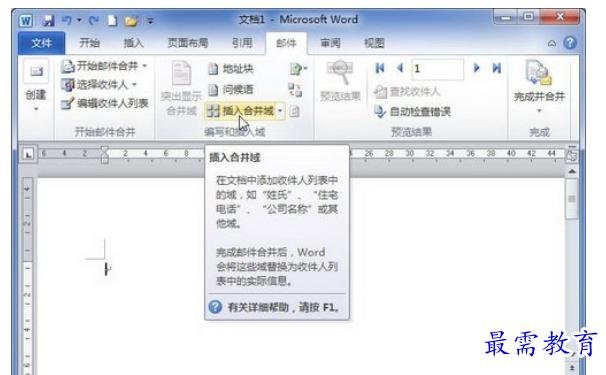This screenshot has width=606, height=375.
Task: Insert 问候语 line
Action: pos(230,90)
